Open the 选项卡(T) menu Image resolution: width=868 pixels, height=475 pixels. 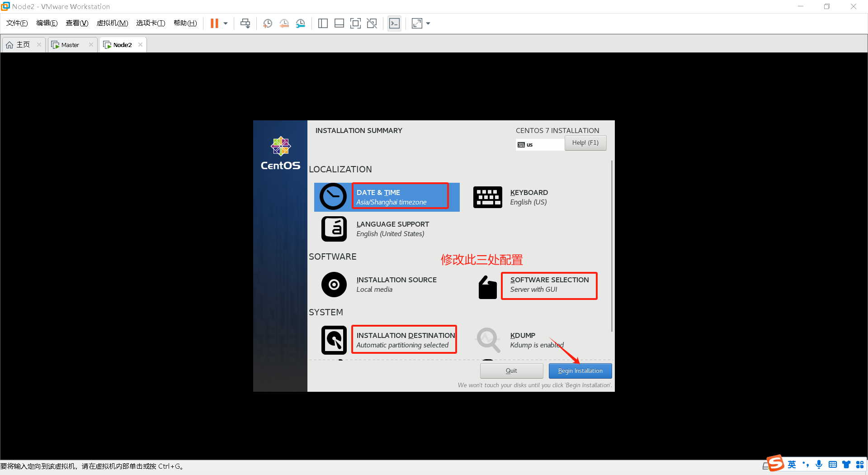pyautogui.click(x=151, y=23)
